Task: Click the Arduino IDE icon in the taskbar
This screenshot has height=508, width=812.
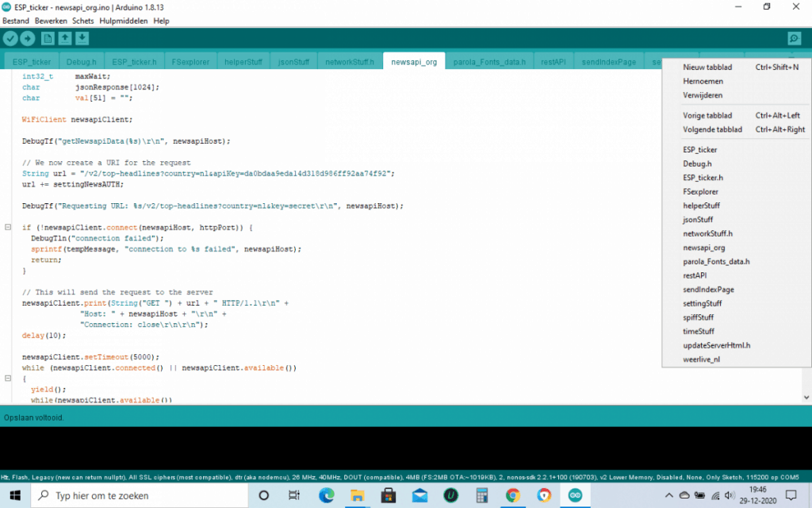Action: click(574, 495)
